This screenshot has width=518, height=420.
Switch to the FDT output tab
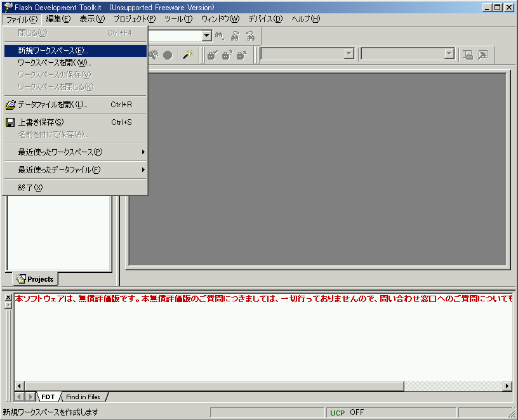pyautogui.click(x=48, y=397)
